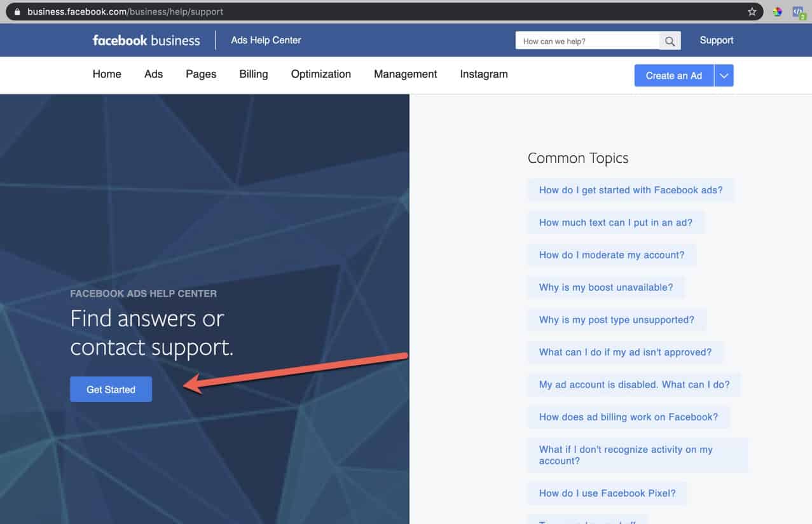Go to the Billing section
812x524 pixels.
pyautogui.click(x=253, y=74)
